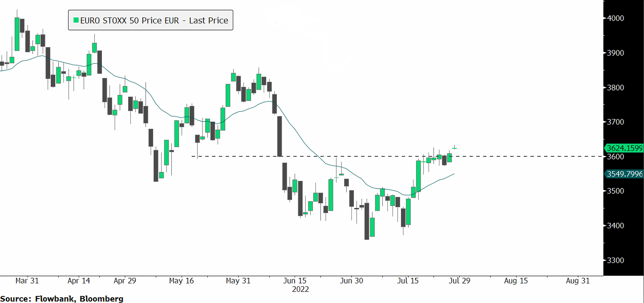Click the EURO STOXX 50 legend label
The image size is (644, 303).
click(x=154, y=20)
